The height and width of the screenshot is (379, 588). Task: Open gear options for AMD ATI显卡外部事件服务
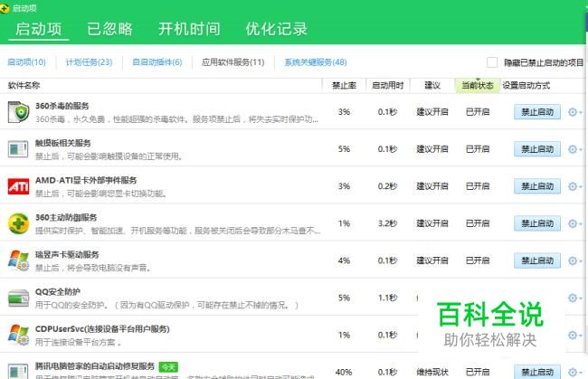pyautogui.click(x=574, y=186)
